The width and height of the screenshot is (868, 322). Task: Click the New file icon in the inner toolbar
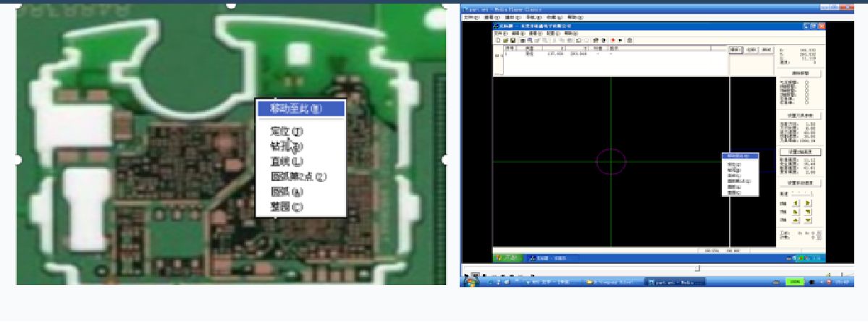tap(497, 41)
